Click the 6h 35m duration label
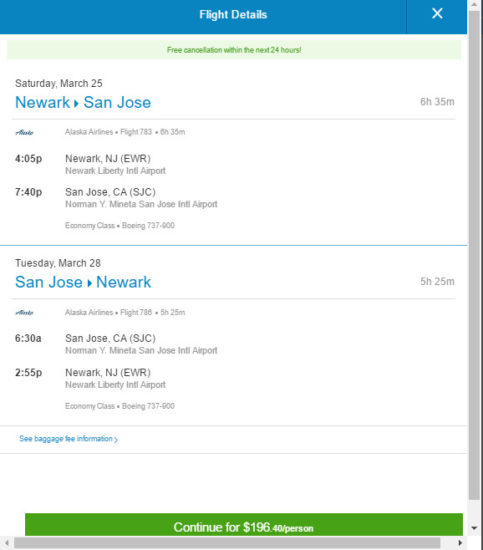Image resolution: width=483 pixels, height=550 pixels. tap(437, 102)
